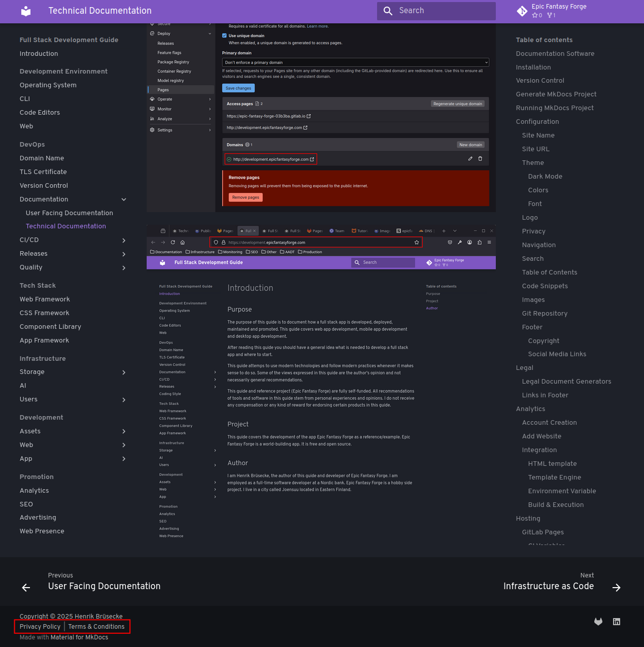Collapse the Documentation section in sidebar

click(124, 199)
